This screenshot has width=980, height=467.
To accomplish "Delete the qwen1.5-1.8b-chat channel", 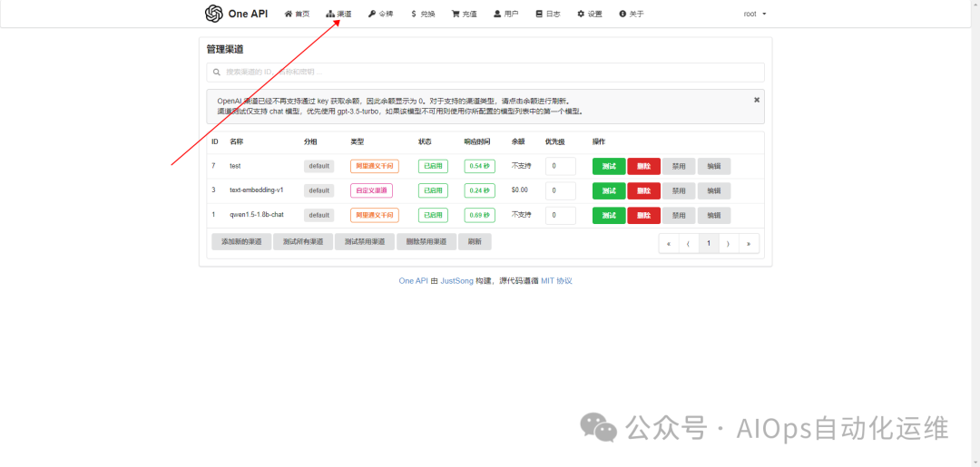I will 643,215.
